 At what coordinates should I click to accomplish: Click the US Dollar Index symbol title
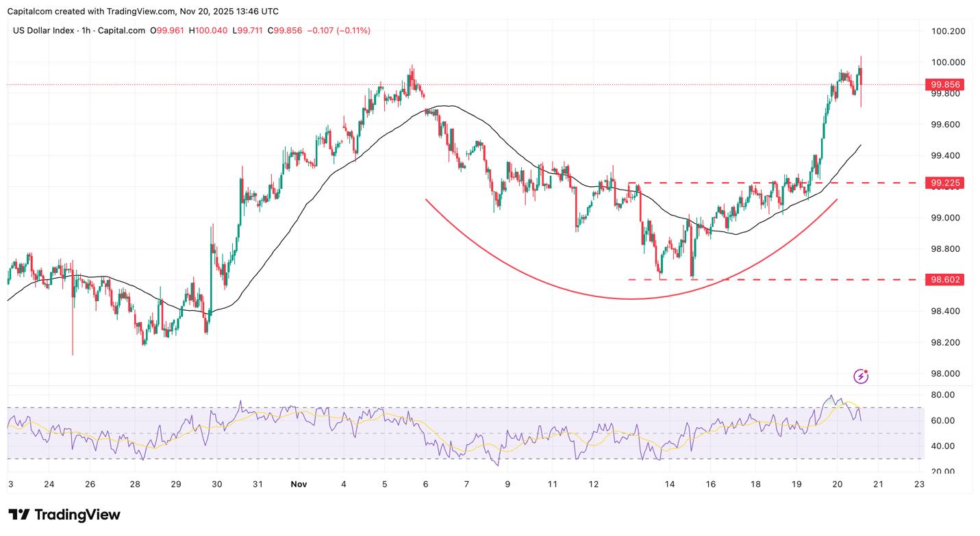43,31
